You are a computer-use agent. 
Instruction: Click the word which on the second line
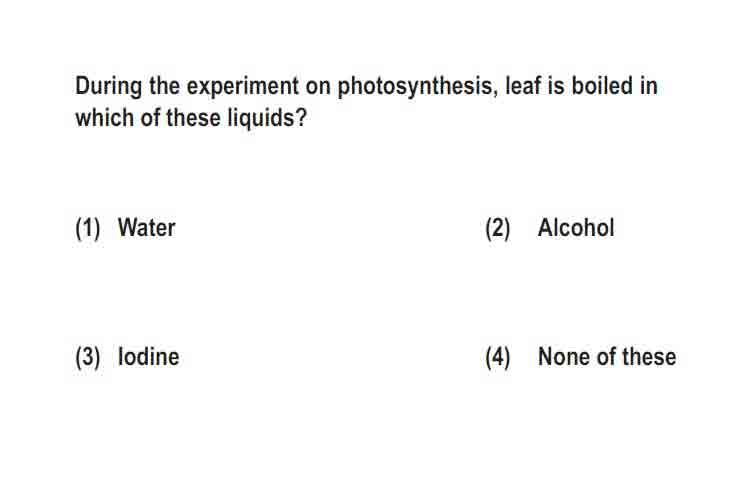[104, 118]
